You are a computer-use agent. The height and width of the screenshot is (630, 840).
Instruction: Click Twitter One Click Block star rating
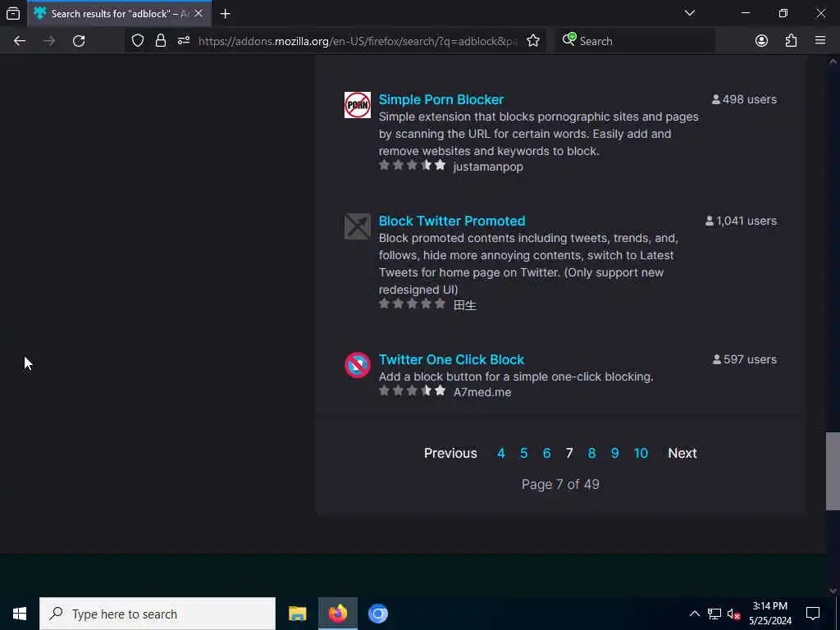(x=412, y=390)
